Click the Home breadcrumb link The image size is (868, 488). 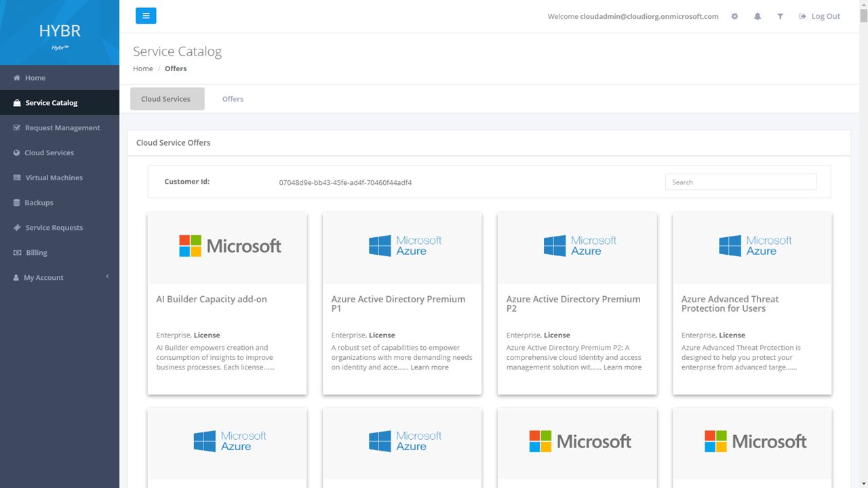click(143, 68)
